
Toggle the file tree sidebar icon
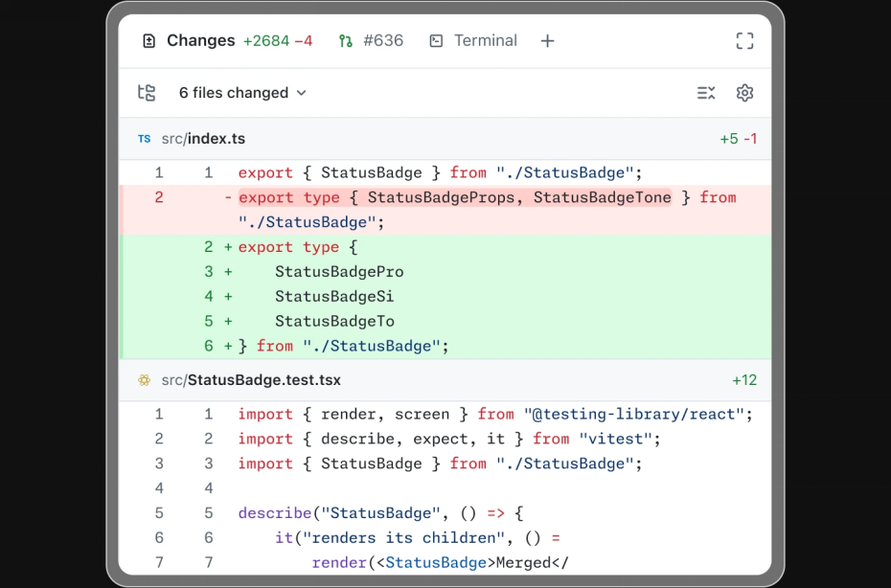click(x=147, y=93)
